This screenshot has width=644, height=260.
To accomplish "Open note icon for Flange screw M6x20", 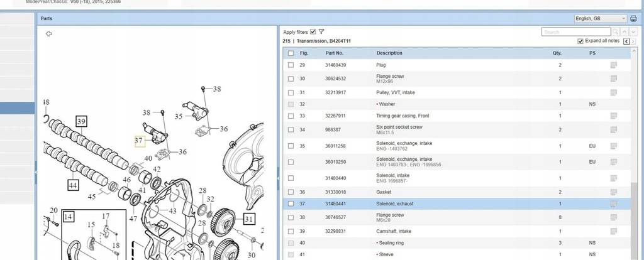I will [614, 217].
